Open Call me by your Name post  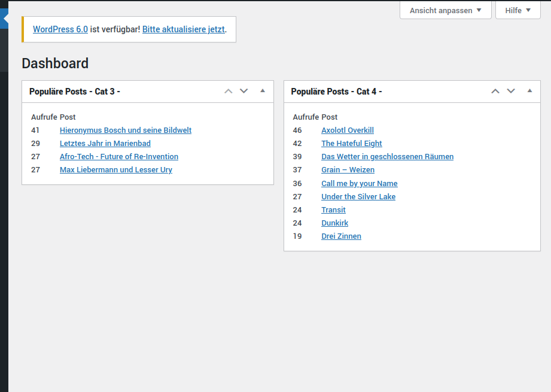[360, 184]
